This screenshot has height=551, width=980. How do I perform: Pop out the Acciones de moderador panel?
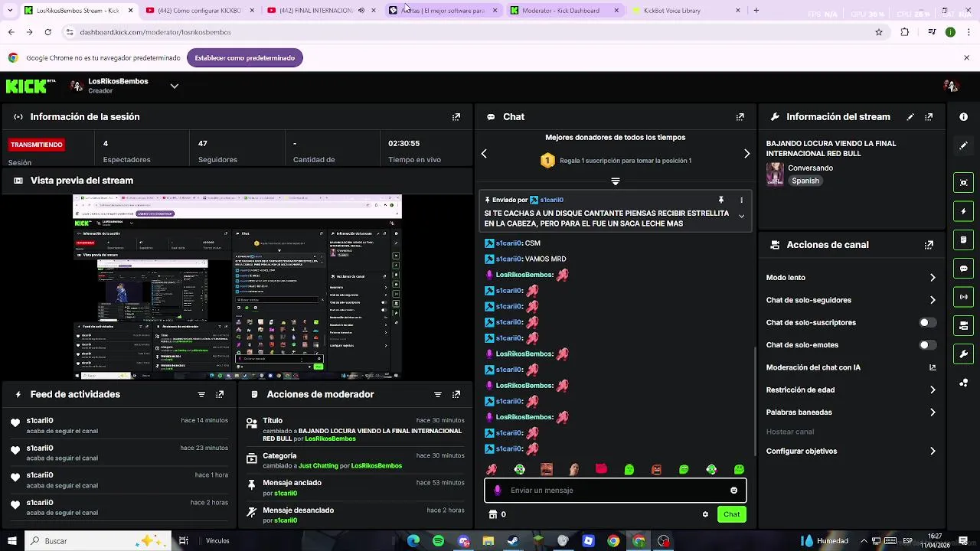click(456, 395)
